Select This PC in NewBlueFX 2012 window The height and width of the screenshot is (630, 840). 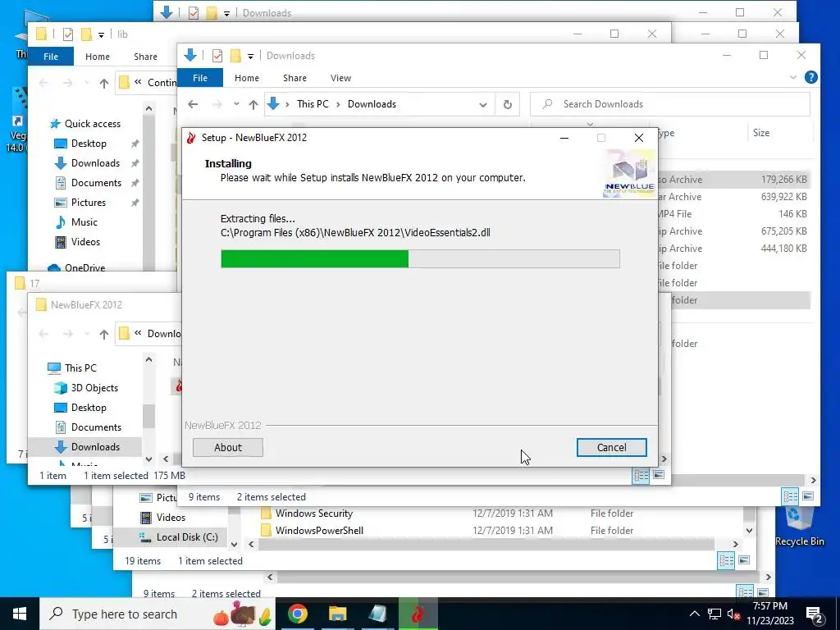click(80, 368)
